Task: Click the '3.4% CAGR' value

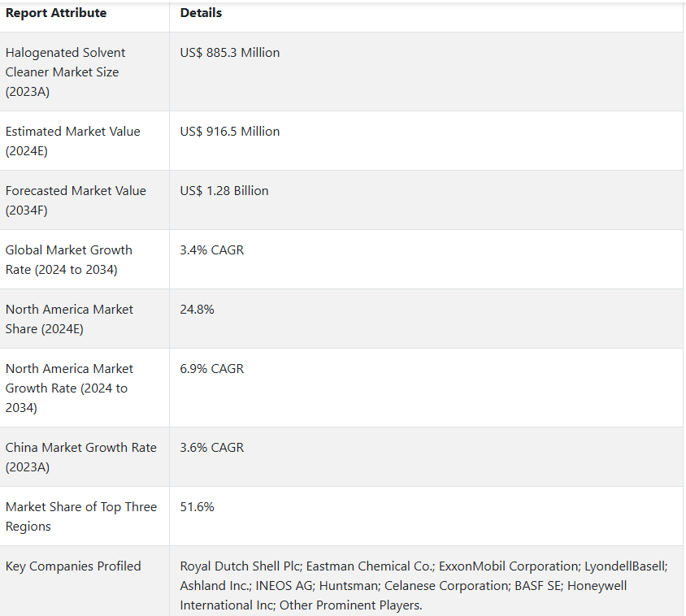Action: [212, 250]
